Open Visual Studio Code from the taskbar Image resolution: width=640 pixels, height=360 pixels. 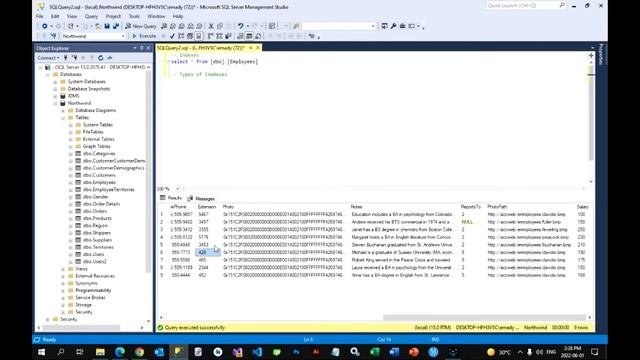point(257,352)
